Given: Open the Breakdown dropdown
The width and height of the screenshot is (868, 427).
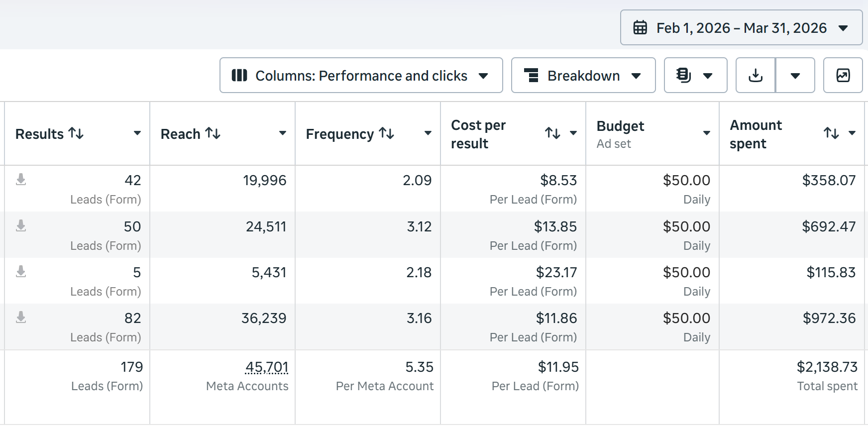Looking at the screenshot, I should tap(583, 75).
